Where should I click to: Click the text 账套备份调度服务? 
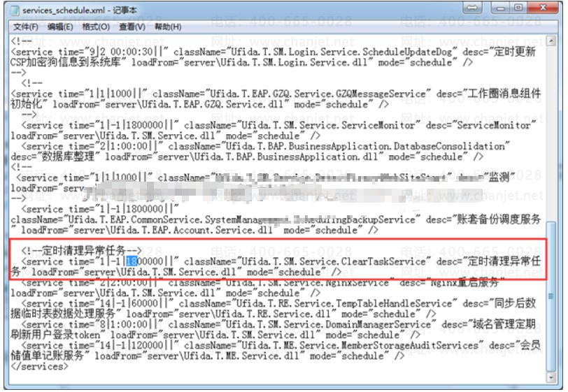pyautogui.click(x=499, y=219)
